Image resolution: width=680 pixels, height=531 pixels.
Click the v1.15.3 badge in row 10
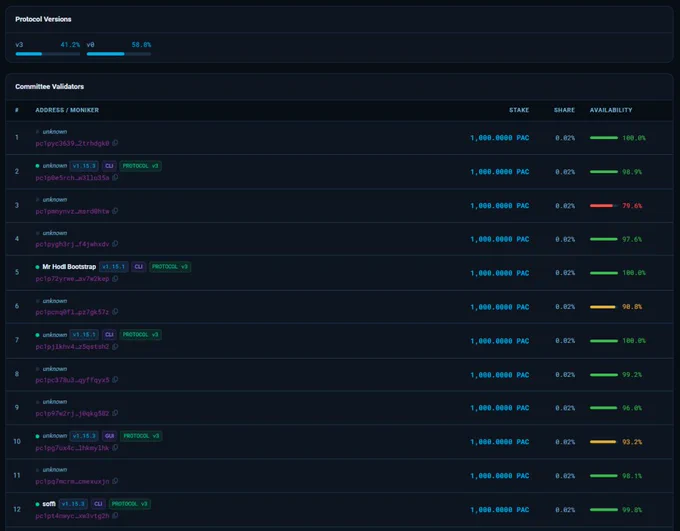(x=84, y=436)
